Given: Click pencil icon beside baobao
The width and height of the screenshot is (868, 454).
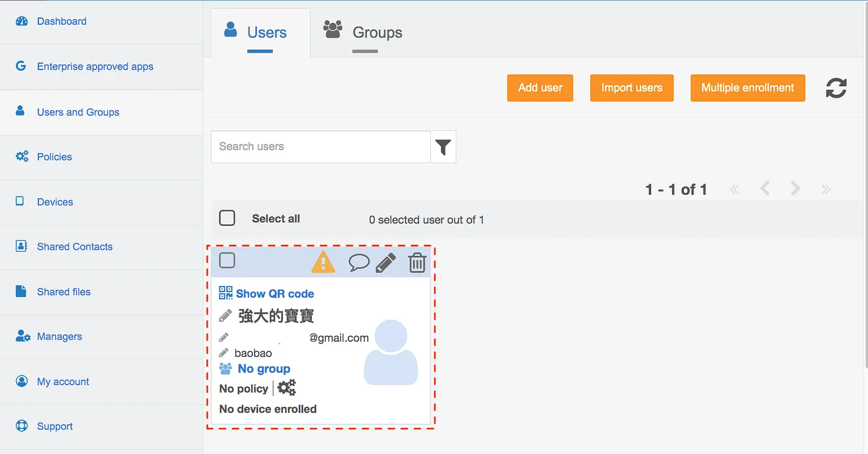Looking at the screenshot, I should click(x=224, y=352).
